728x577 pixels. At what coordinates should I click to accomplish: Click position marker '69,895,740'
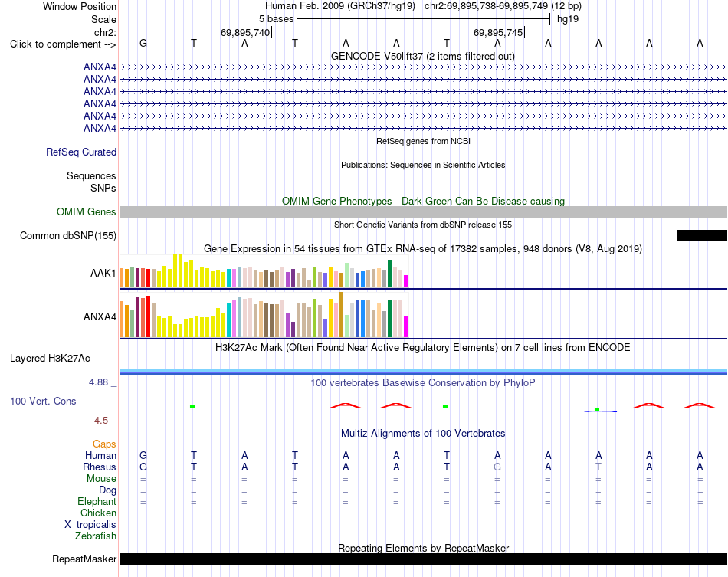(245, 32)
